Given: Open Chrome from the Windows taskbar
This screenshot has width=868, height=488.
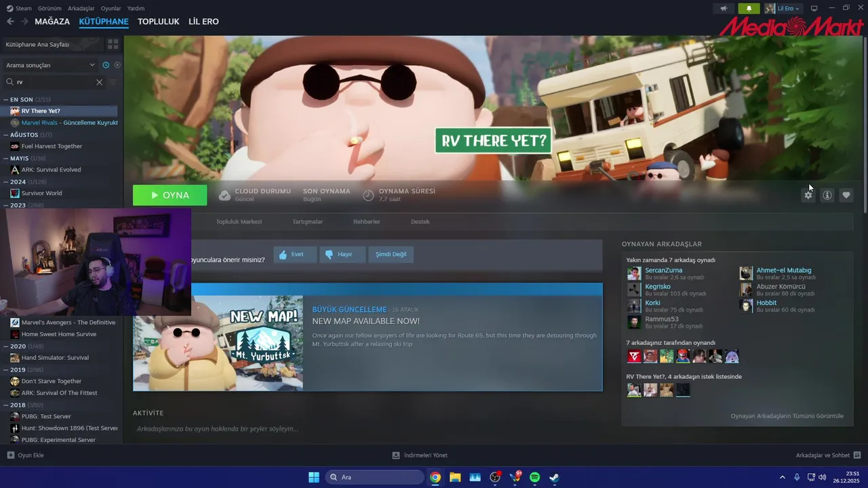Looking at the screenshot, I should pos(435,477).
